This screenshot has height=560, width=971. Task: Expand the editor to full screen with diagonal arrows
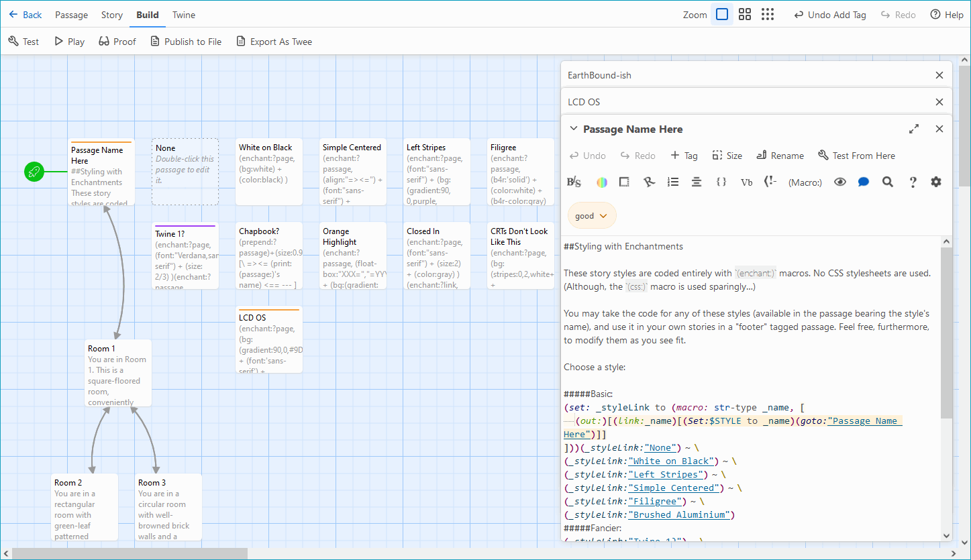[914, 128]
